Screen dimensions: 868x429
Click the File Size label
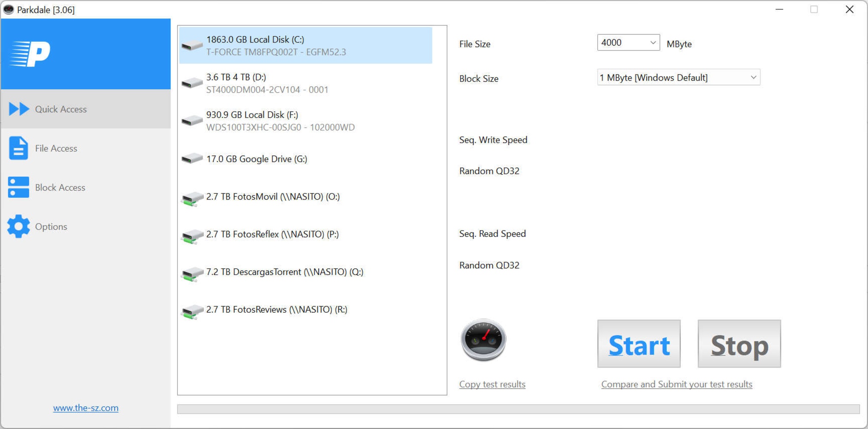[x=475, y=44]
